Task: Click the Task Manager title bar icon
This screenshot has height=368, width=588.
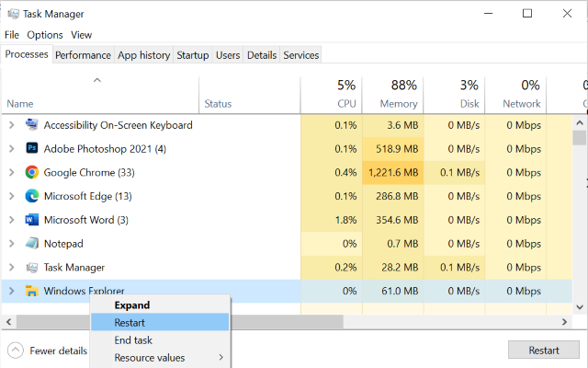Action: pyautogui.click(x=13, y=14)
